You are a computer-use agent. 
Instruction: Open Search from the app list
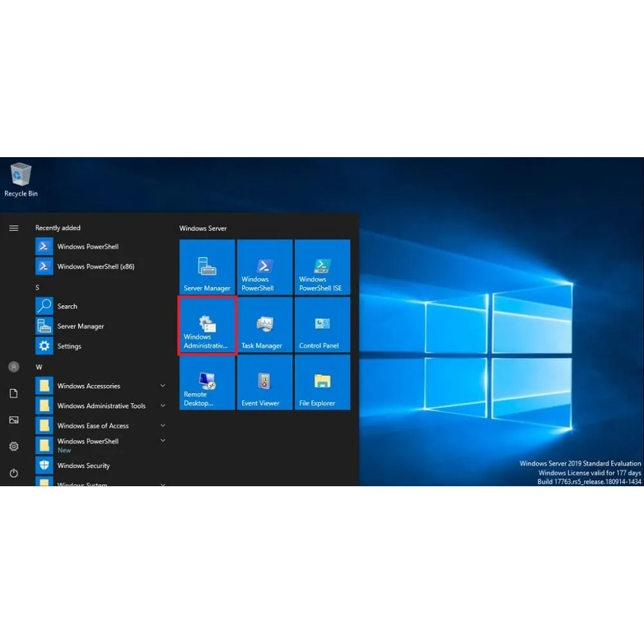pos(100,306)
